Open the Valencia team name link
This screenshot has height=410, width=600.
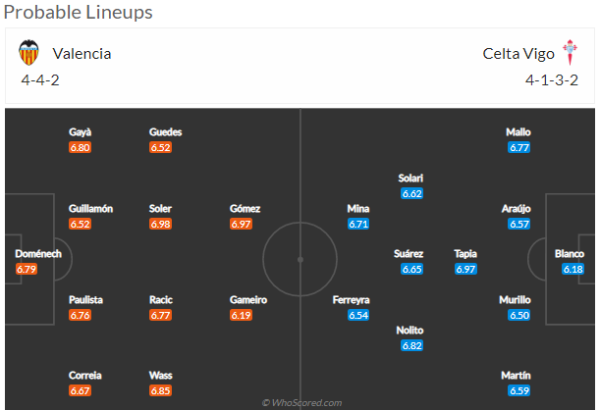[x=82, y=54]
